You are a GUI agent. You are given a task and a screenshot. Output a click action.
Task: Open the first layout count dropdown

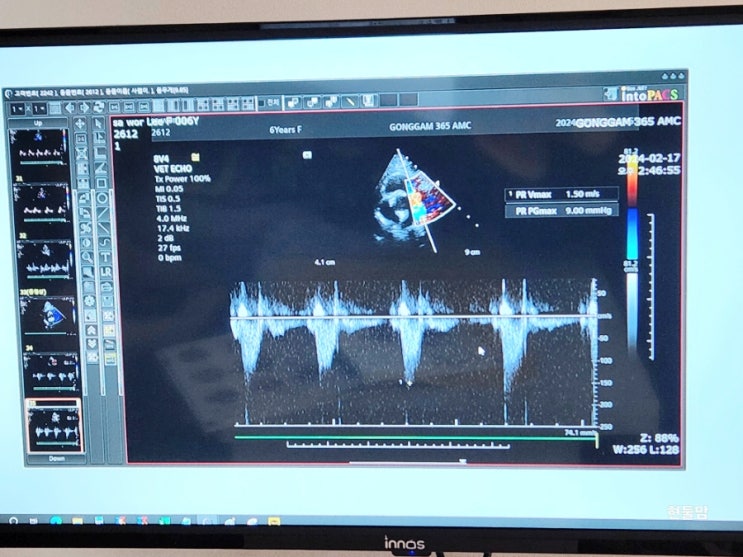point(18,109)
